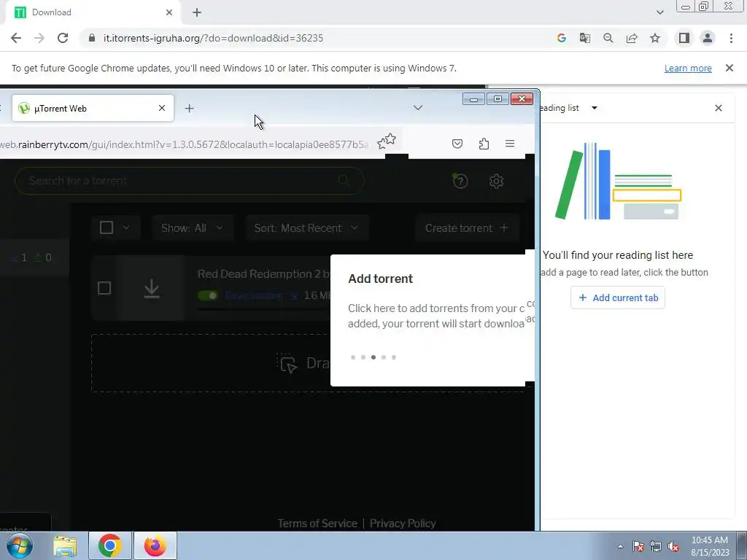
Task: Click Chrome forward navigation arrow
Action: coord(39,38)
